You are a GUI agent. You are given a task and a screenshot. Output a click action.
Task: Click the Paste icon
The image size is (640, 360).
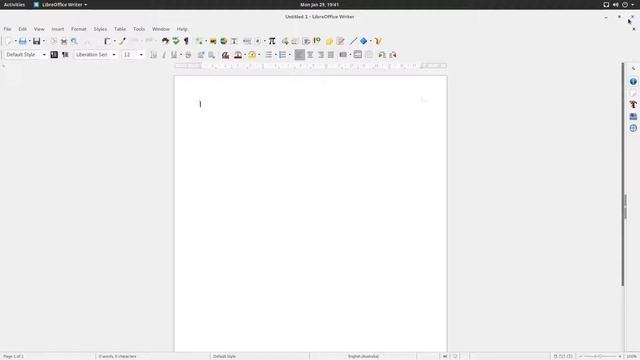click(x=108, y=41)
